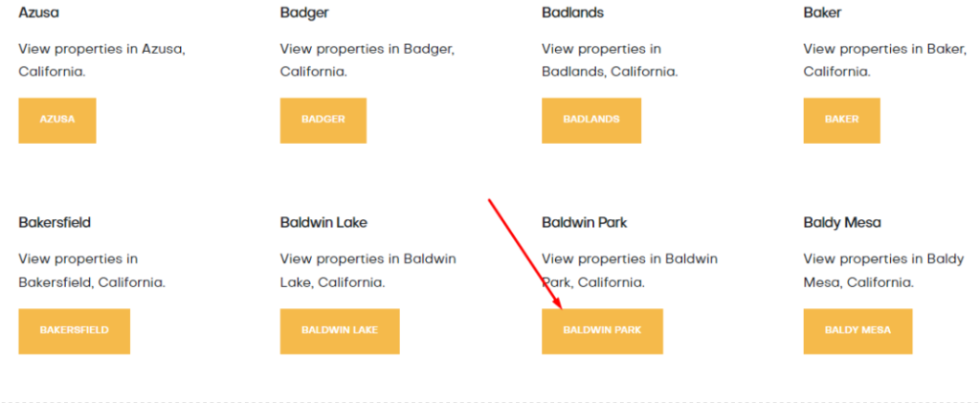This screenshot has width=980, height=403.
Task: Select the yellow BALDY MESA button
Action: (857, 330)
